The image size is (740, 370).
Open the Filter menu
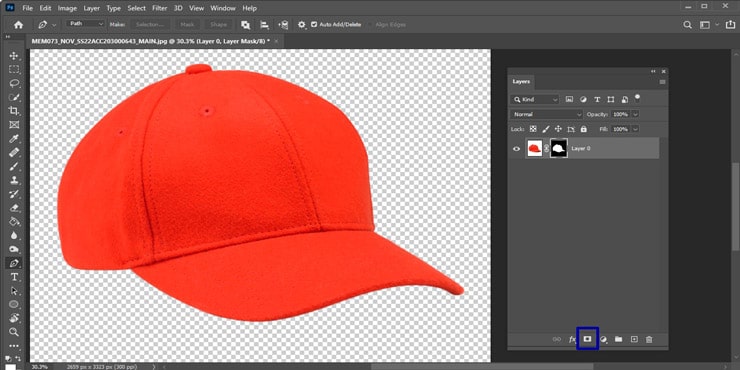pyautogui.click(x=160, y=8)
